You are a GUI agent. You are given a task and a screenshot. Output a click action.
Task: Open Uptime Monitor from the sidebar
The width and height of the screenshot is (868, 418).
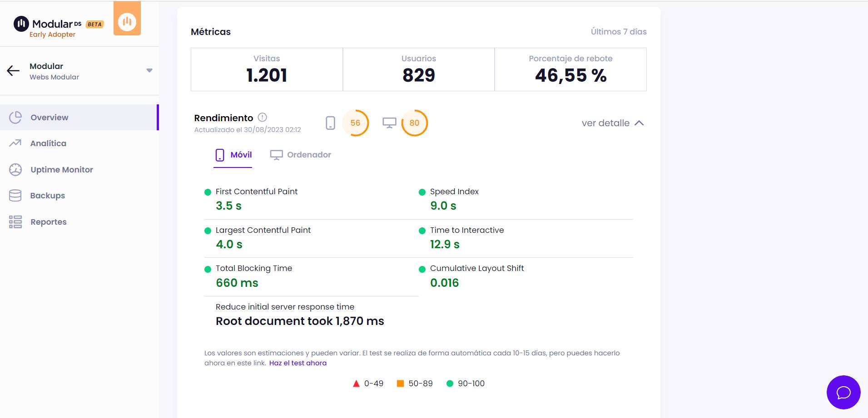(15, 169)
